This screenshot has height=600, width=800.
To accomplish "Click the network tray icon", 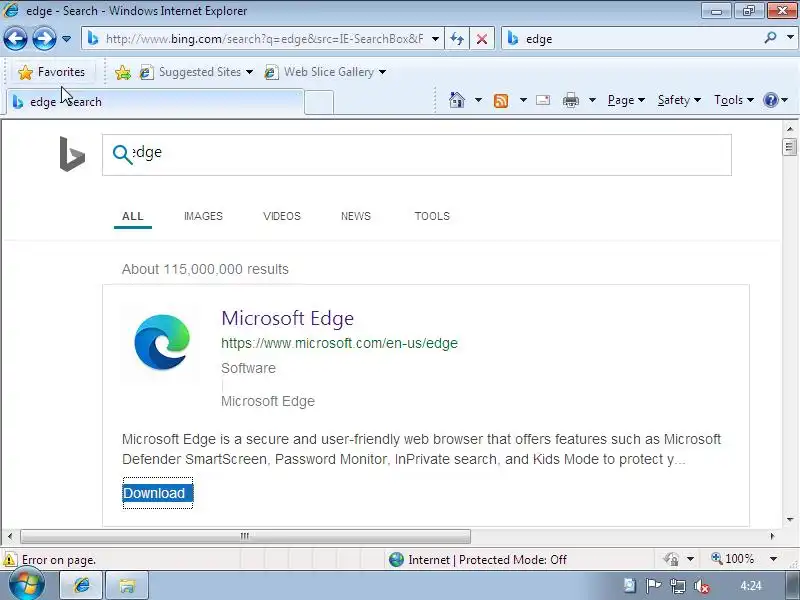I will [678, 586].
